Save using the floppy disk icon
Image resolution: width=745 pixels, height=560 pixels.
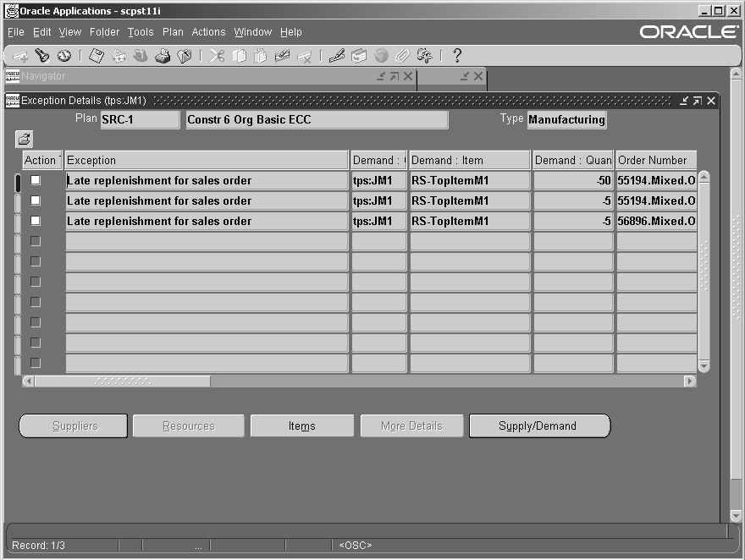(97, 56)
